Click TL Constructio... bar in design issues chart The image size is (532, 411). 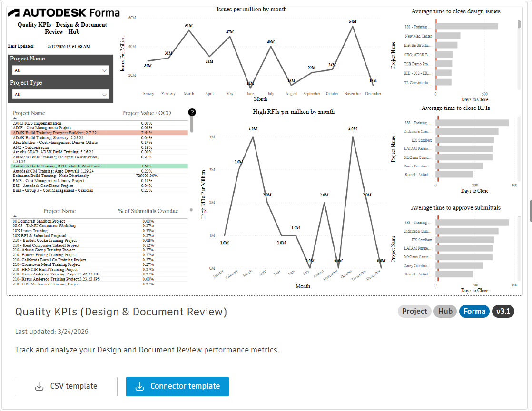point(444,82)
